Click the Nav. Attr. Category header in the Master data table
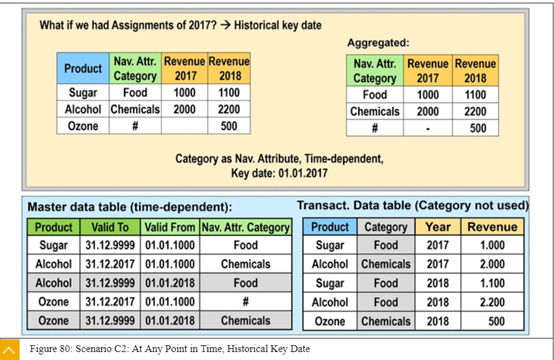Viewport: 554px width, 360px height. (246, 227)
